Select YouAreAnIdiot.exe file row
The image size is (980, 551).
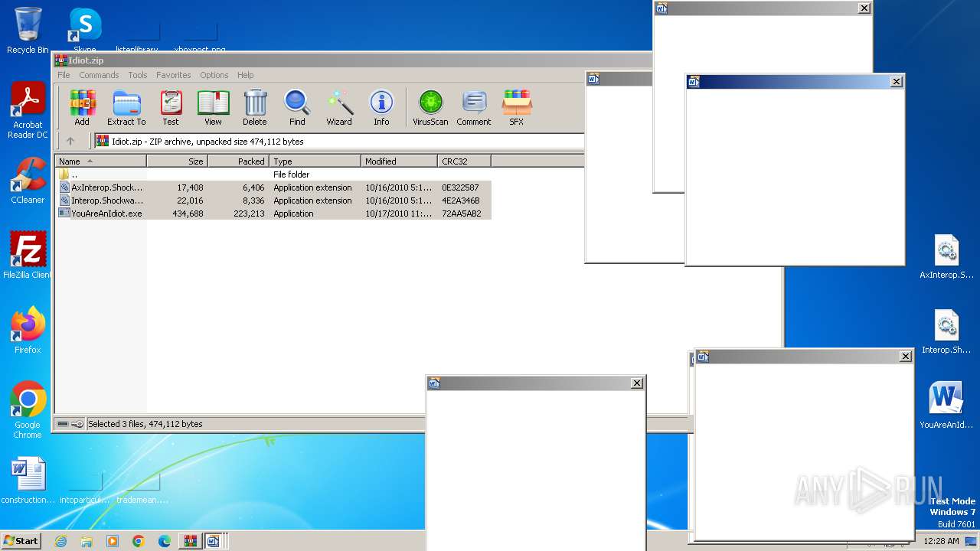click(x=273, y=214)
